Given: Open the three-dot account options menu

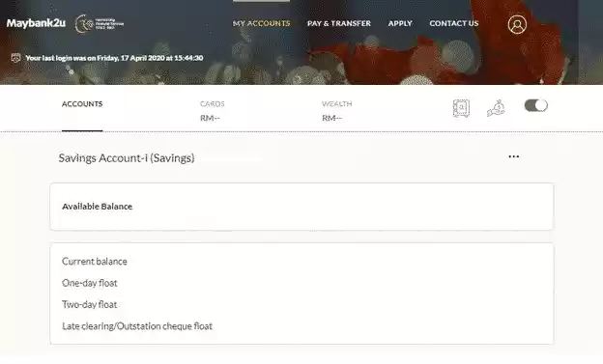Looking at the screenshot, I should coord(514,156).
